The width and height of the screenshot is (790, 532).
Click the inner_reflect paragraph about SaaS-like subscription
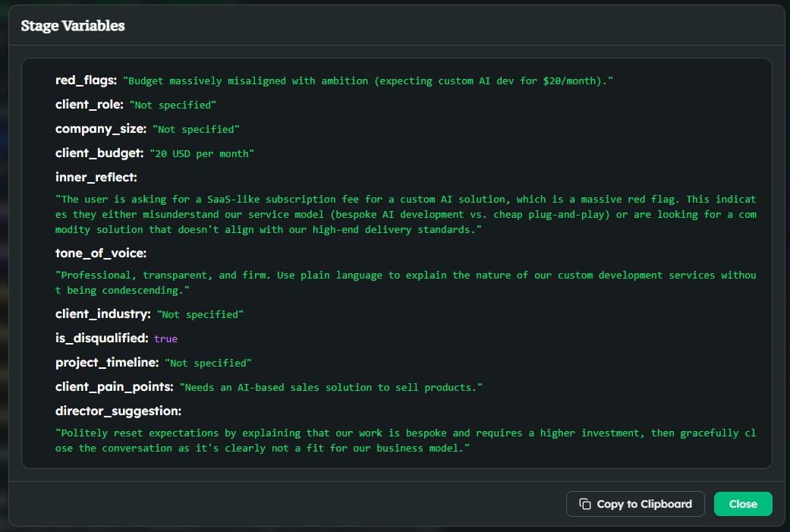[405, 214]
